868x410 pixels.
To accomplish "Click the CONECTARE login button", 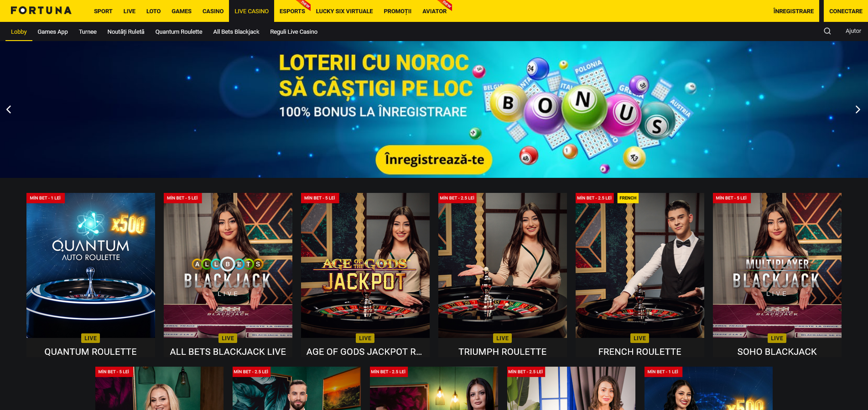I will coord(846,11).
